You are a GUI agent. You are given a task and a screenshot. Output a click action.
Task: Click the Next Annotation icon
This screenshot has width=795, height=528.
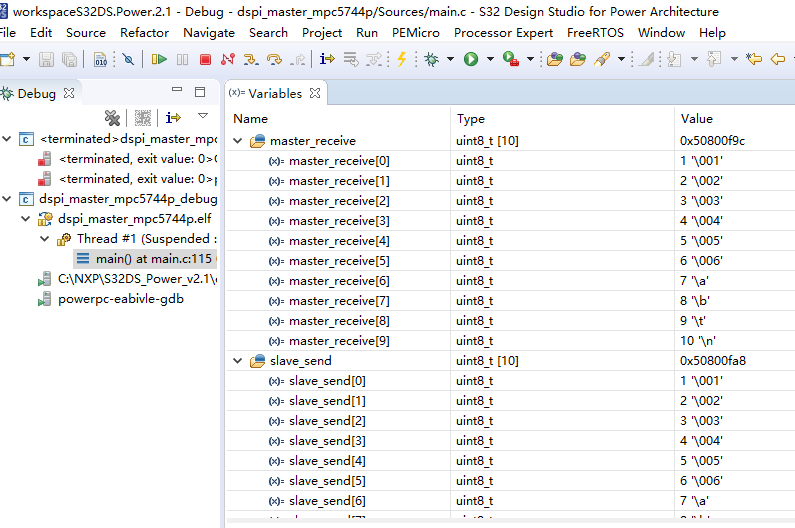[x=674, y=59]
